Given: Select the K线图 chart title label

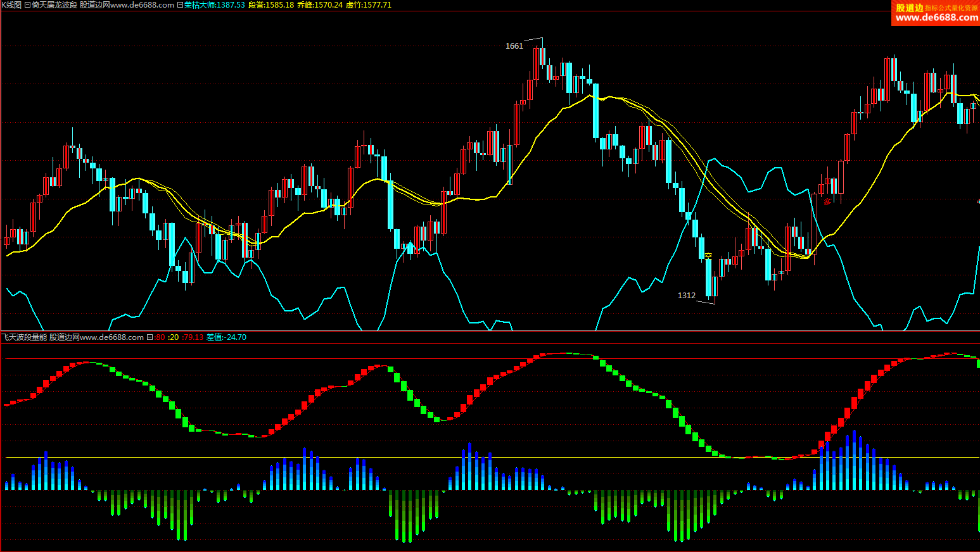Looking at the screenshot, I should click(x=11, y=5).
